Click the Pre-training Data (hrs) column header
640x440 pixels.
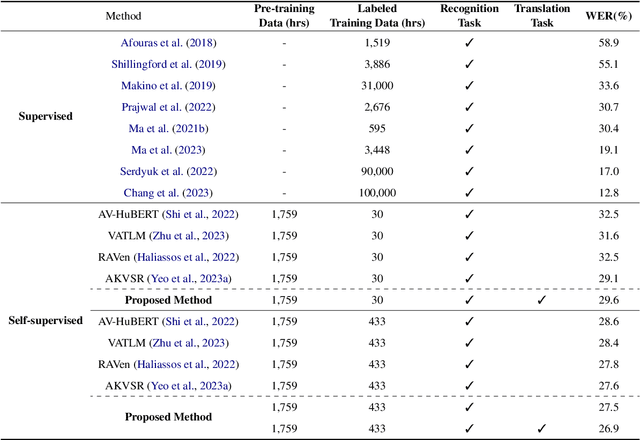[x=284, y=16]
